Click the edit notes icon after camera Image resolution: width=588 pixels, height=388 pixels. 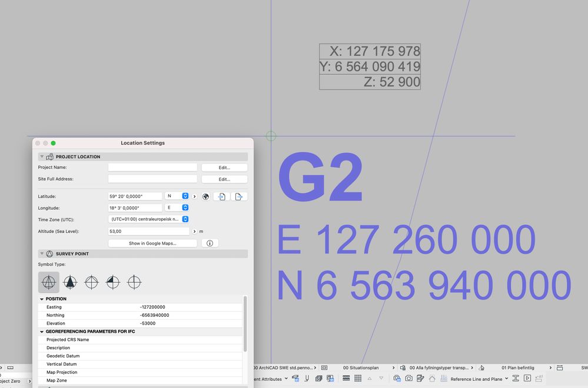point(420,378)
